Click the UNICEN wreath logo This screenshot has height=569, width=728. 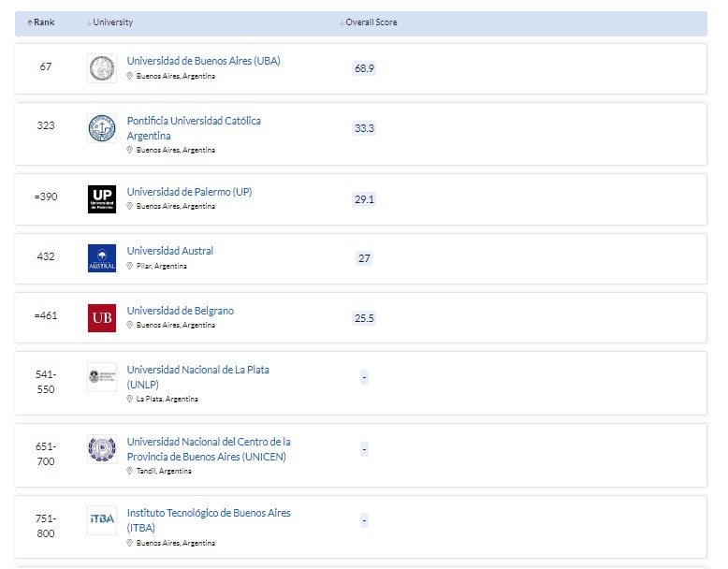tap(102, 449)
